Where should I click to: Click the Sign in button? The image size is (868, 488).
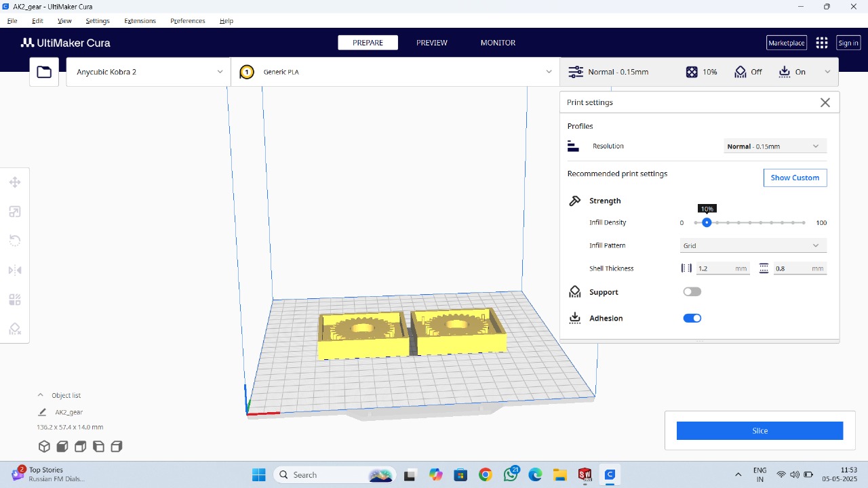(848, 43)
